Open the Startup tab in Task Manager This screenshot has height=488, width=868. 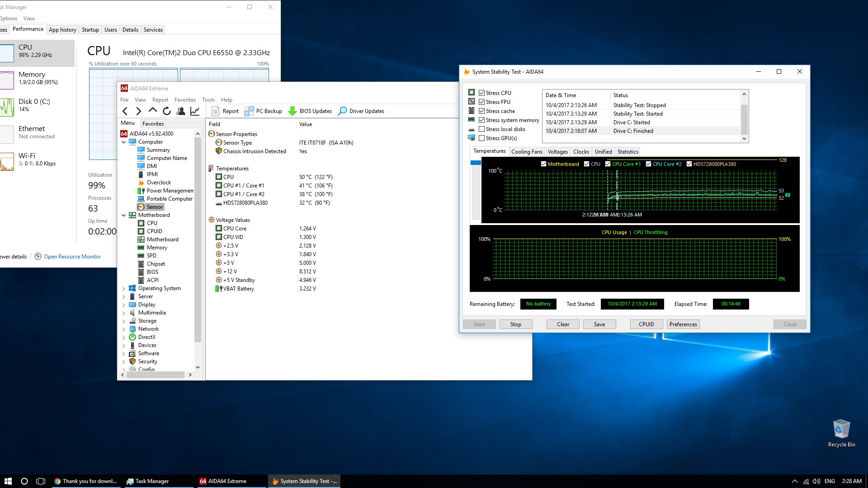point(90,30)
